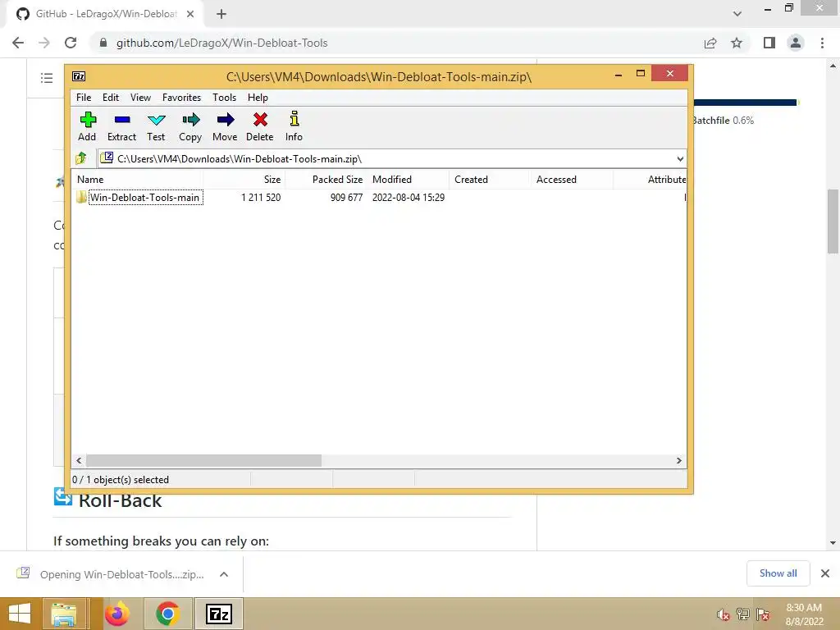
Task: Expand download item options chevron
Action: point(224,574)
